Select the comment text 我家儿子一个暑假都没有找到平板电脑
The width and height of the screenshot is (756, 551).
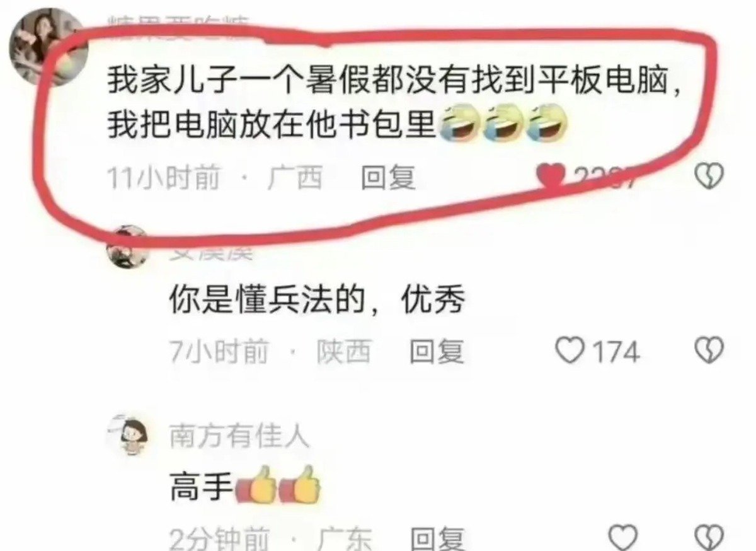click(394, 83)
